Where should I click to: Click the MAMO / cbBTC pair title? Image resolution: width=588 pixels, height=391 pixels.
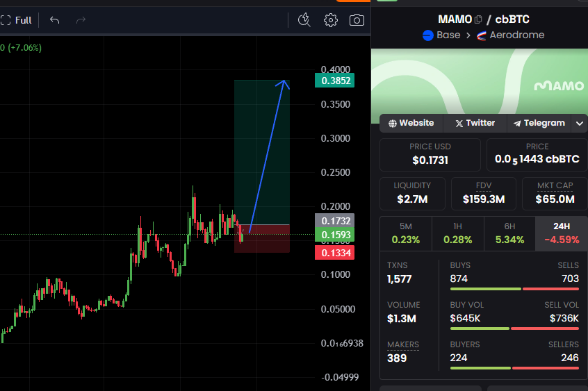pos(483,19)
